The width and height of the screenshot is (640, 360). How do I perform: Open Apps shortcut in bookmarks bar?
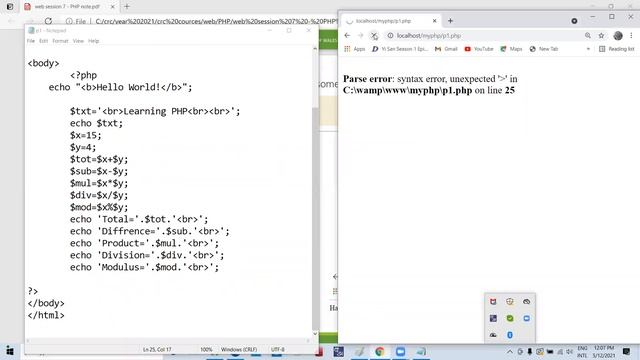354,49
